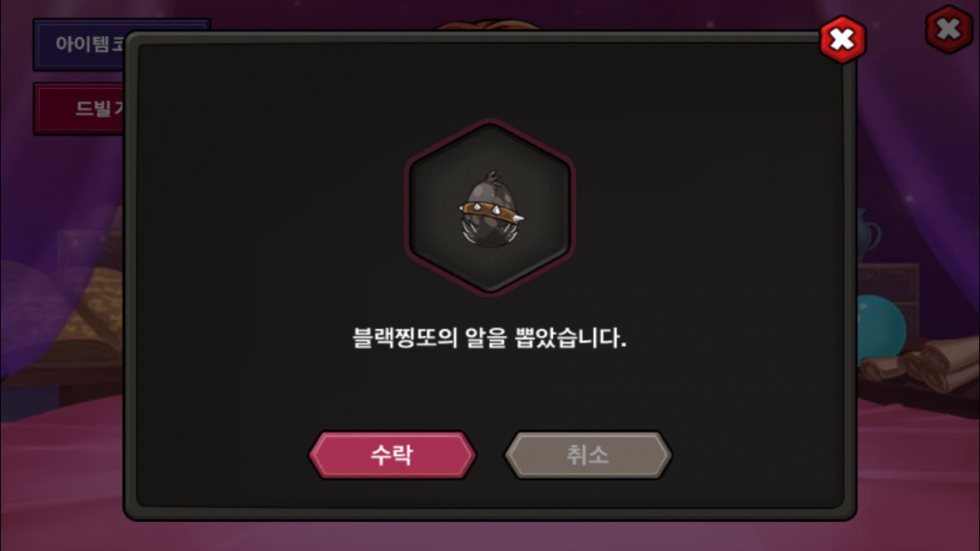
Task: Tap the pink tablecloth below the dialog
Action: [x=490, y=535]
